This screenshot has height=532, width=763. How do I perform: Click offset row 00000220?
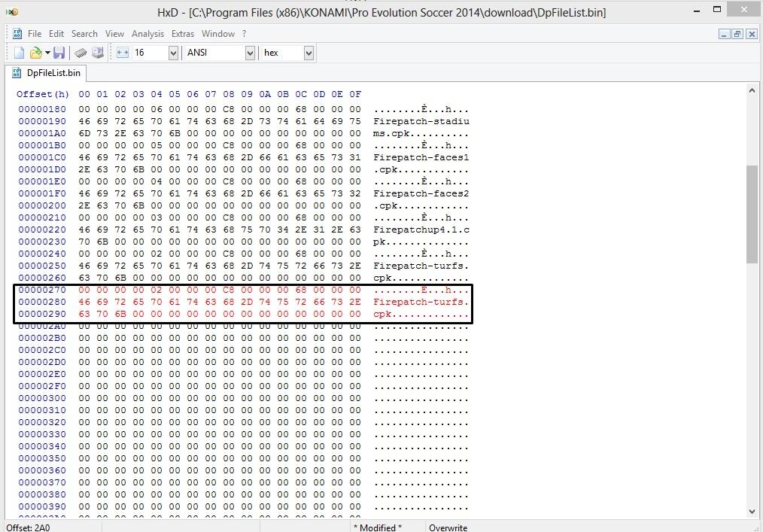[42, 230]
